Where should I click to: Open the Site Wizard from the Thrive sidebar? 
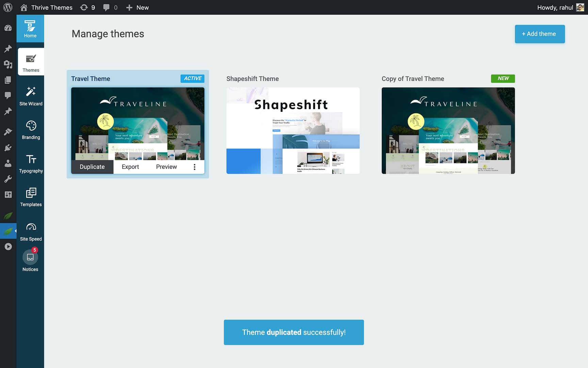(31, 95)
